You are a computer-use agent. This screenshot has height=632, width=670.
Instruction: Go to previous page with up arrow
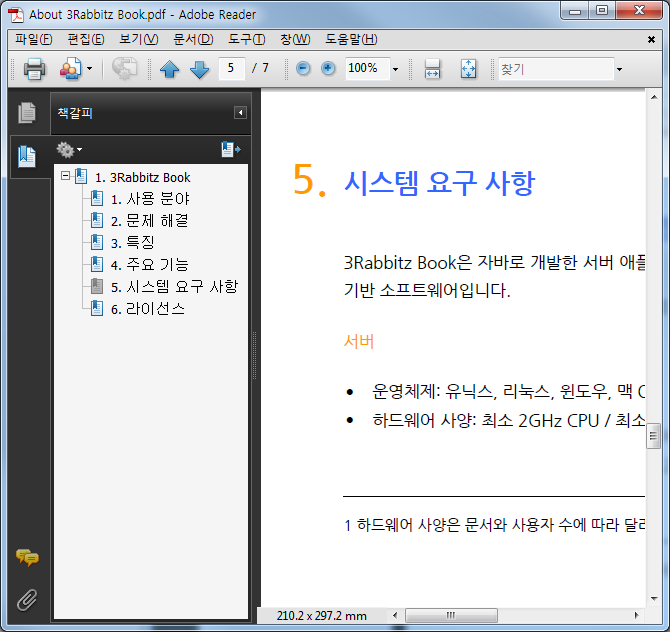(x=169, y=68)
